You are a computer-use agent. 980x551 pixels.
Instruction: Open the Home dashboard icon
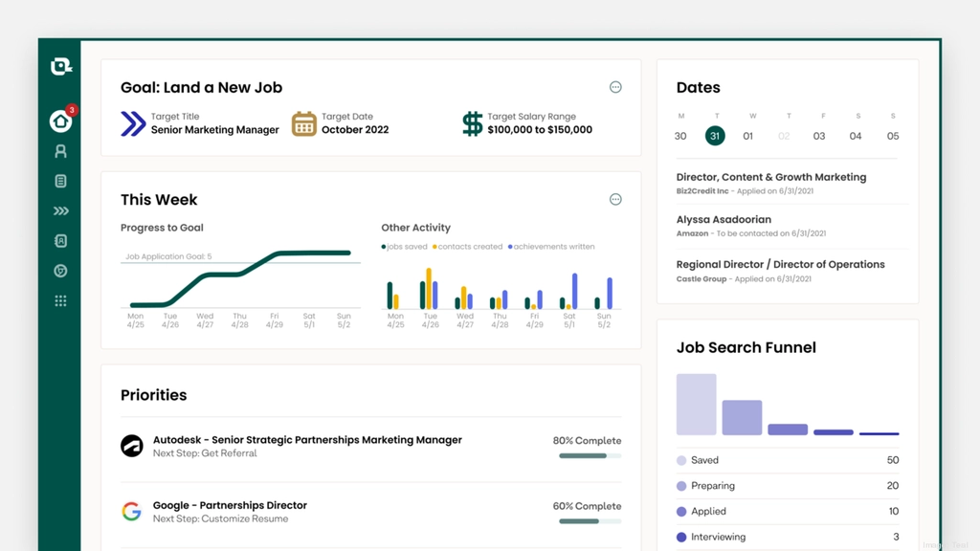pos(60,121)
